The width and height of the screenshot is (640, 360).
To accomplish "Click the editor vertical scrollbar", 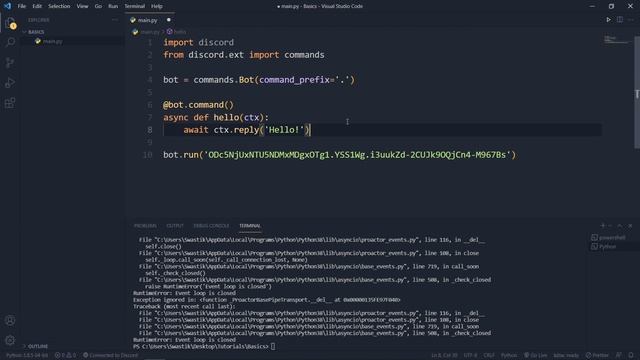I will pos(637,93).
